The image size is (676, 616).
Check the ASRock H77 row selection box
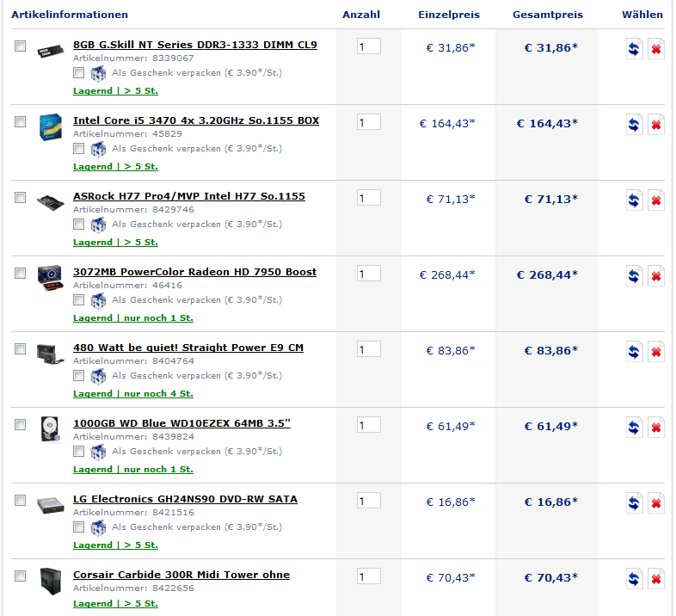click(21, 197)
